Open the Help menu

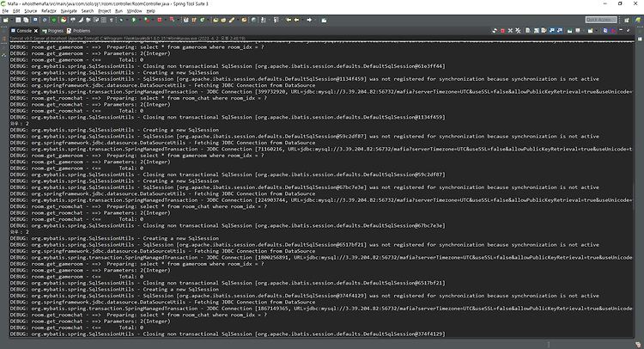[151, 11]
